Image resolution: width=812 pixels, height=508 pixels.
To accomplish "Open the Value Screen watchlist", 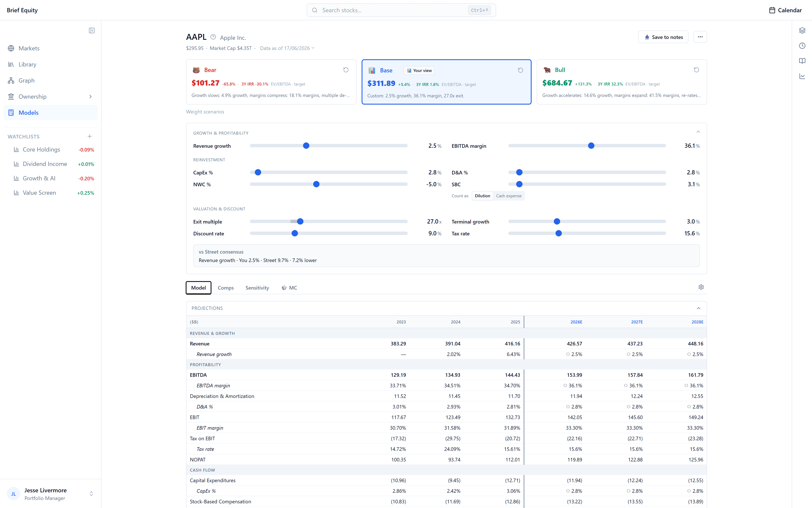I will pos(50,193).
